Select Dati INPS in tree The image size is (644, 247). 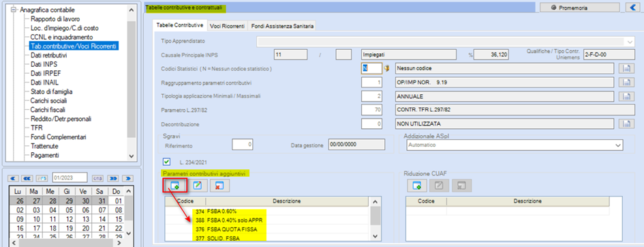click(x=44, y=64)
